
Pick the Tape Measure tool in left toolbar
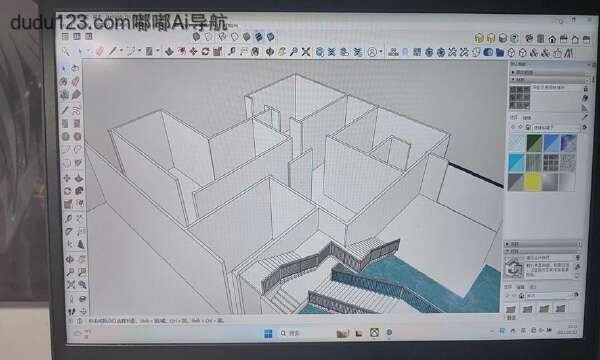[68, 218]
